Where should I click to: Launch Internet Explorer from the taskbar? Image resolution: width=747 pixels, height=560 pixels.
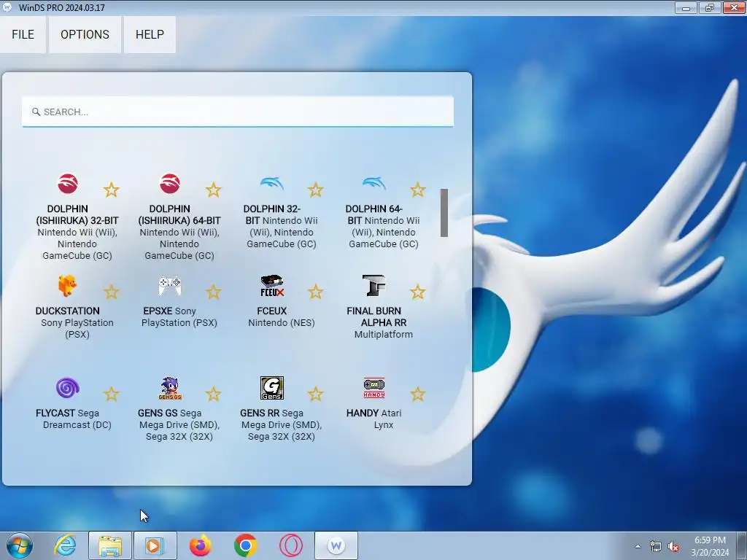click(65, 545)
